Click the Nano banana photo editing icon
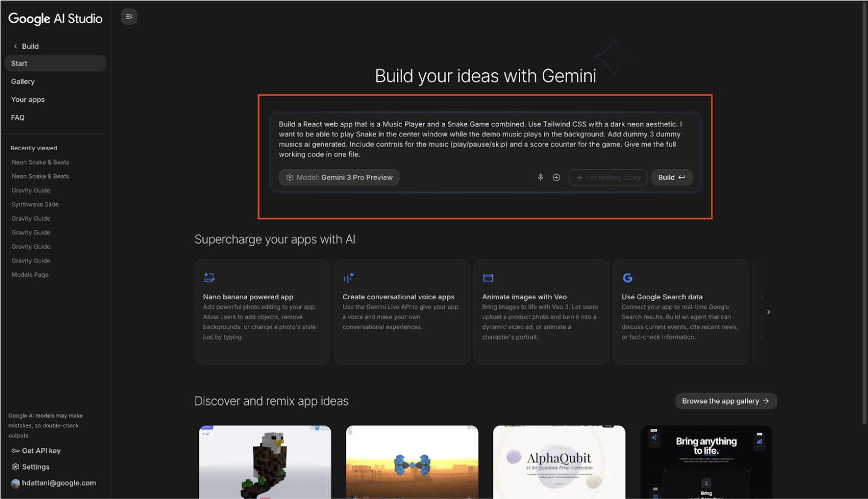 point(209,278)
